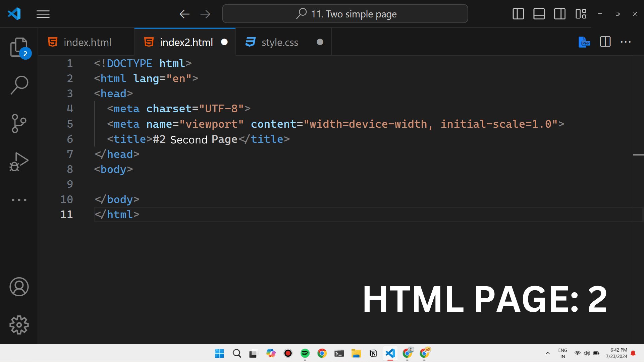The width and height of the screenshot is (644, 362).
Task: Toggle the secondary side bar layout
Action: 560,14
